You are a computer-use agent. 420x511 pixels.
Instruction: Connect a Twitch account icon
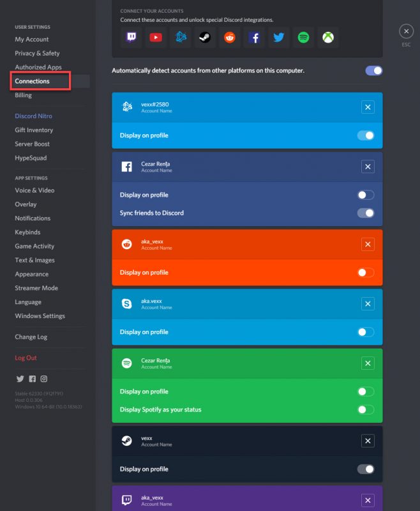click(131, 38)
